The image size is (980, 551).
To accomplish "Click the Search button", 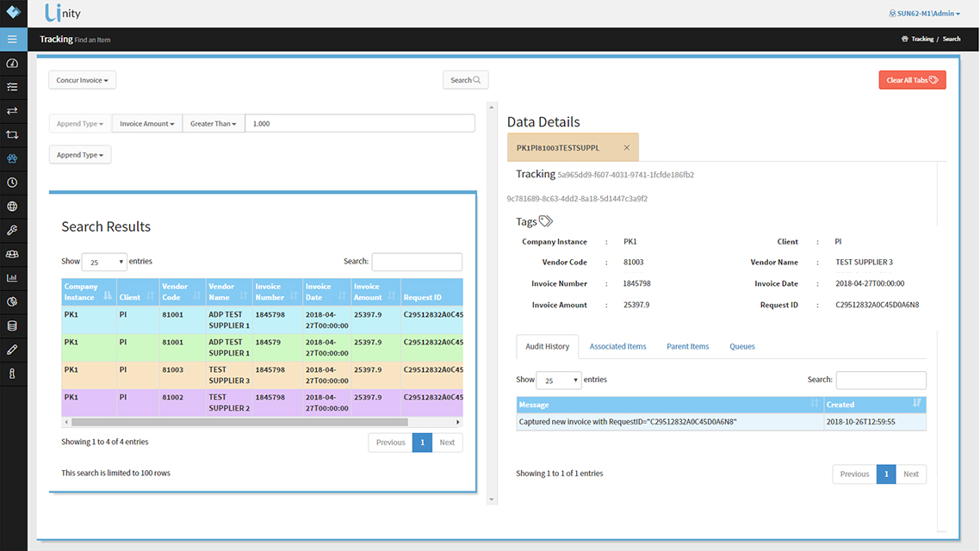I will point(466,80).
